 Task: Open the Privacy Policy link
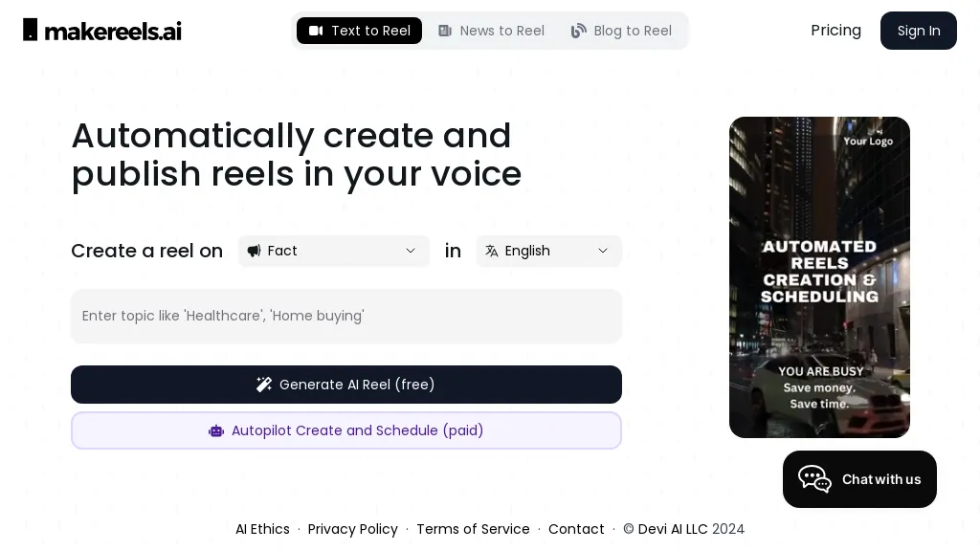point(352,529)
